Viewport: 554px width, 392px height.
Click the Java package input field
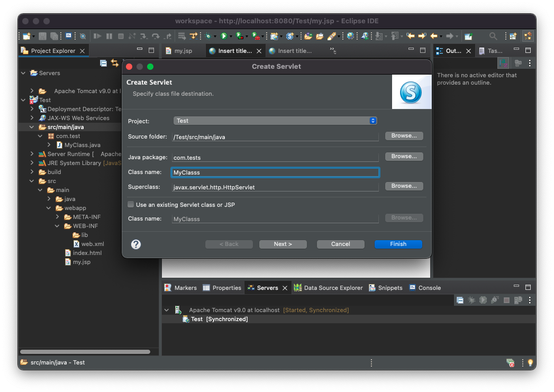[275, 158]
